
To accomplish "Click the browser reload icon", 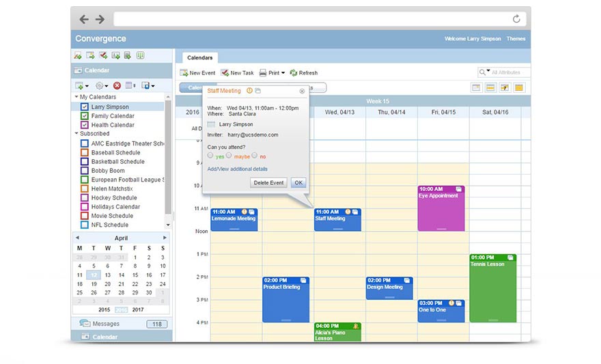I will click(x=516, y=18).
